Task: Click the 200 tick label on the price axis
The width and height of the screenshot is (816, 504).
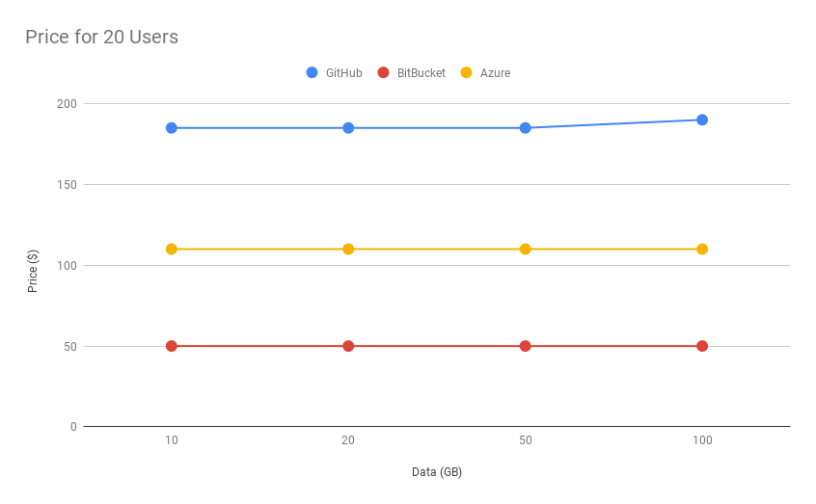Action: point(66,104)
